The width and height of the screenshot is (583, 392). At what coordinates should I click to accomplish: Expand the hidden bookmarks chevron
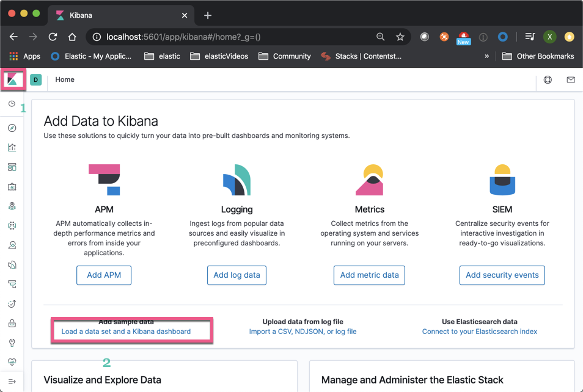point(486,56)
